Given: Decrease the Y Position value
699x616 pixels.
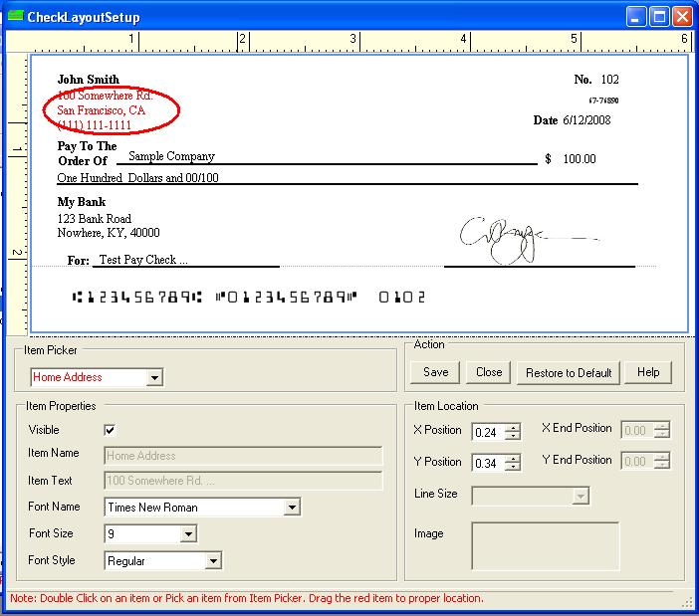Looking at the screenshot, I should coord(513,467).
